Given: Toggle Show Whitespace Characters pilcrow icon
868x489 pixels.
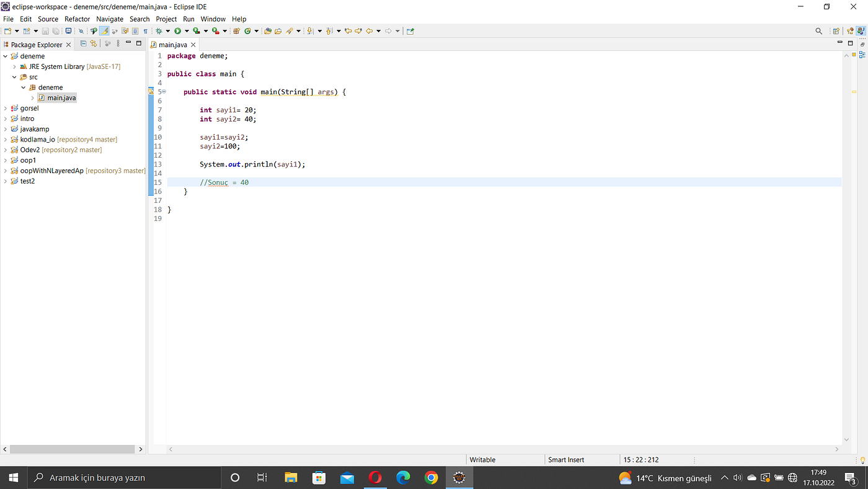Looking at the screenshot, I should coord(145,31).
